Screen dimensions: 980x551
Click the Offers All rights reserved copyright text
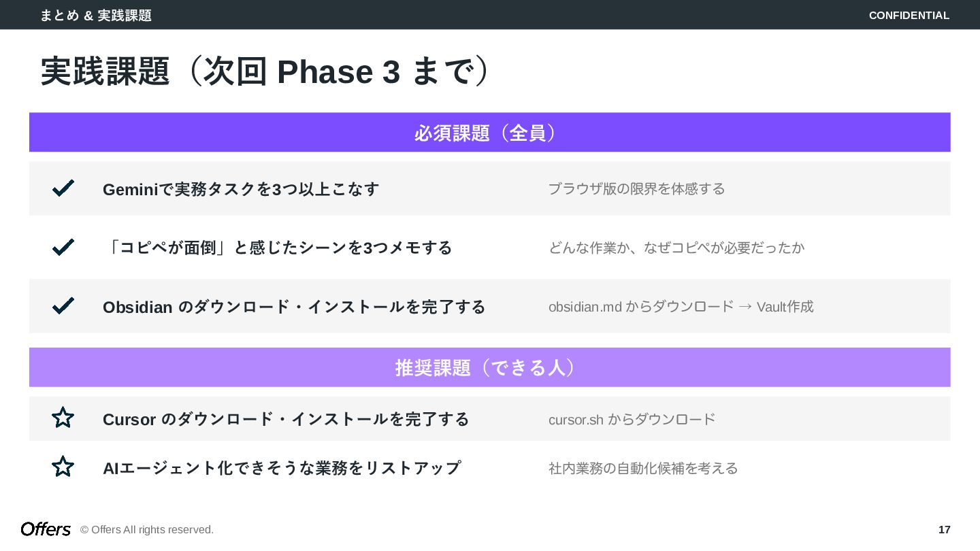point(147,529)
